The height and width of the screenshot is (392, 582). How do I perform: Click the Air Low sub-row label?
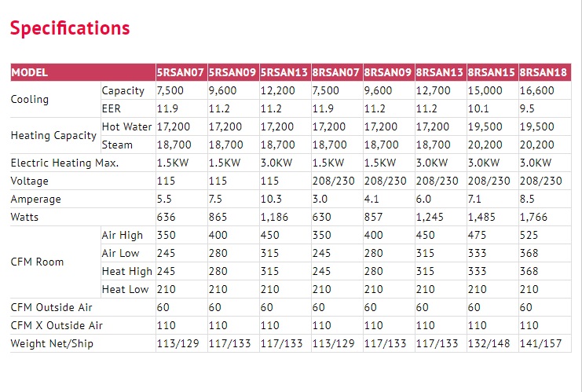click(x=120, y=254)
